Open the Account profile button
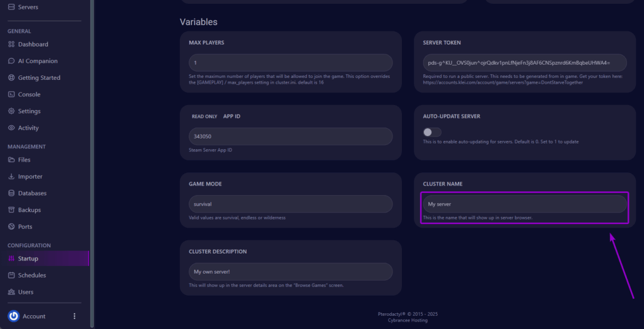644x329 pixels. pos(27,316)
